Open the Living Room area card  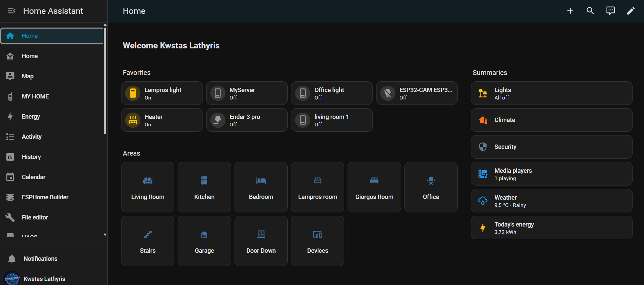point(148,187)
